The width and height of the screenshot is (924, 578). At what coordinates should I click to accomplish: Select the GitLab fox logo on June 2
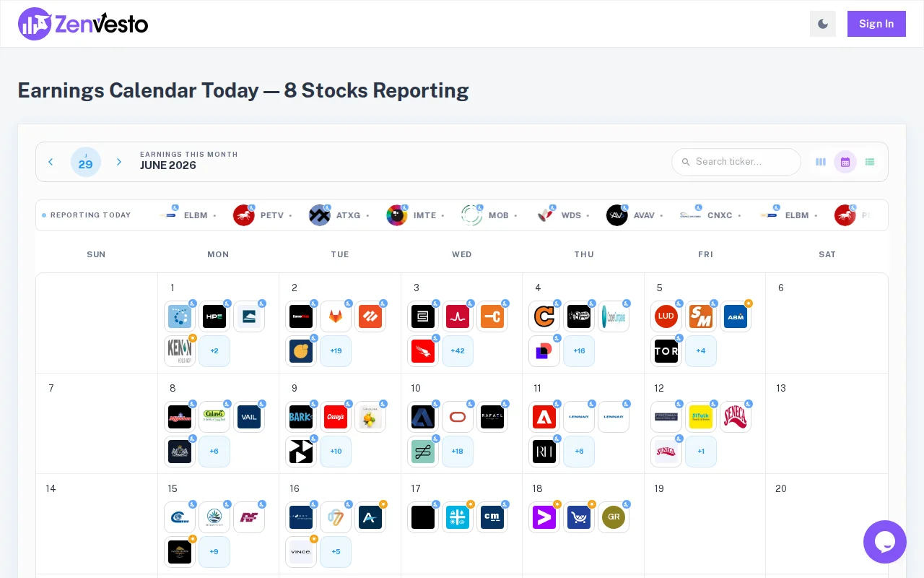(336, 316)
